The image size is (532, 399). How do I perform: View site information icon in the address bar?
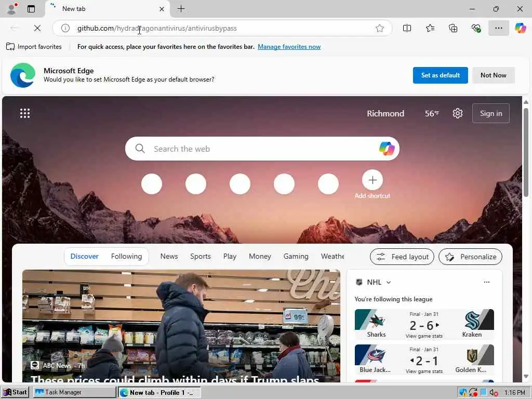(65, 28)
